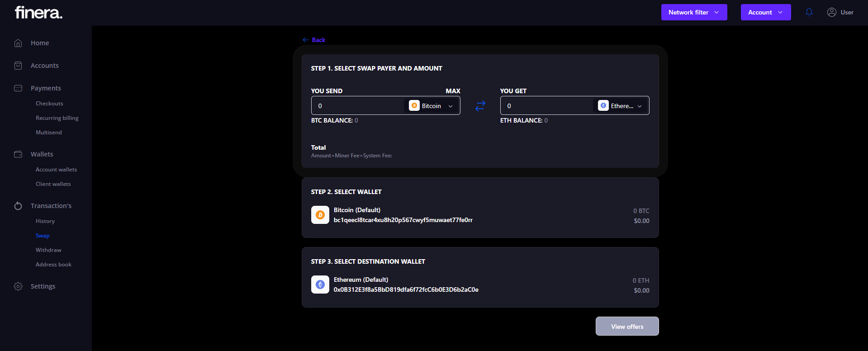Open the Network filter dropdown
868x351 pixels.
[694, 12]
